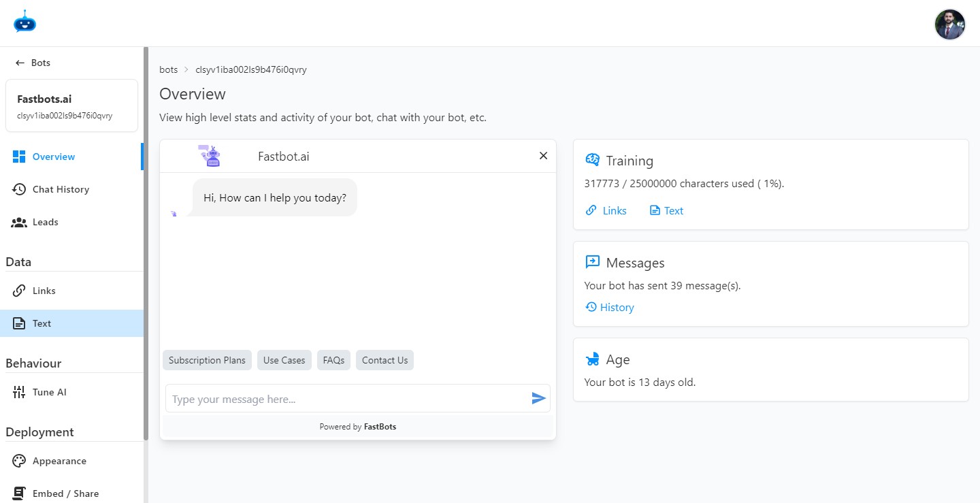
Task: Click the Embed / Share icon
Action: point(19,493)
